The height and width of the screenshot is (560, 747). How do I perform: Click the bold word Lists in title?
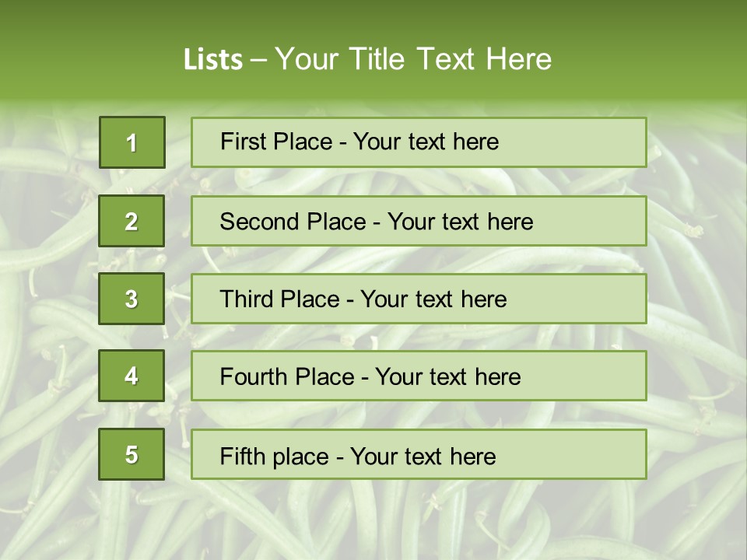[212, 60]
